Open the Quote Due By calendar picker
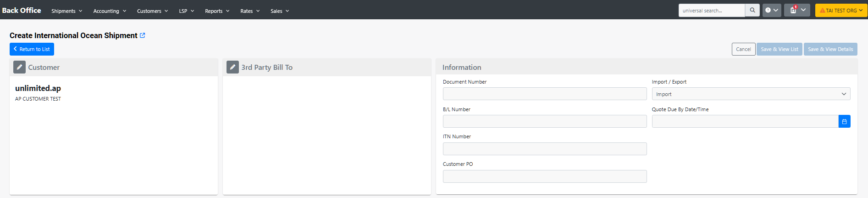This screenshot has height=198, width=868. pos(844,121)
